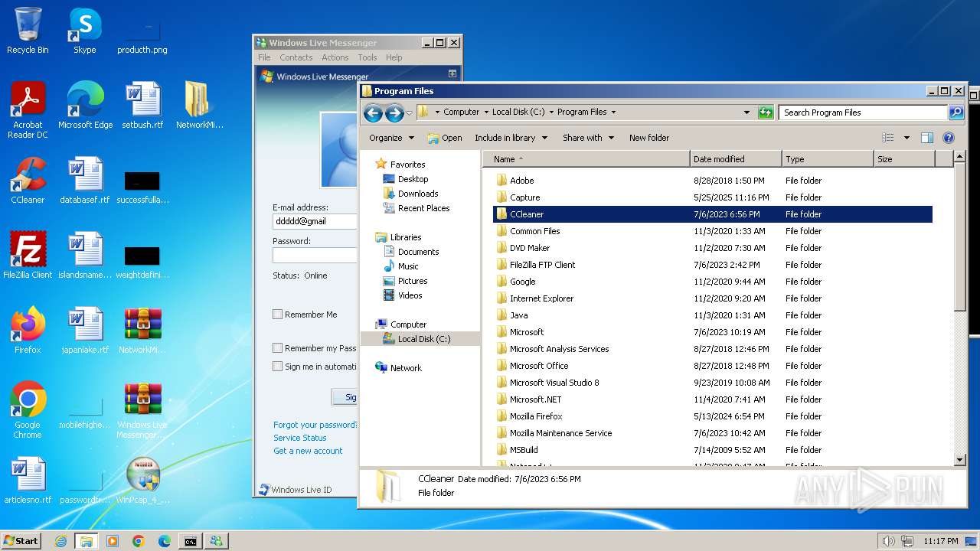This screenshot has height=551, width=980.
Task: Select Downloads in the Favorites pane
Action: (418, 194)
